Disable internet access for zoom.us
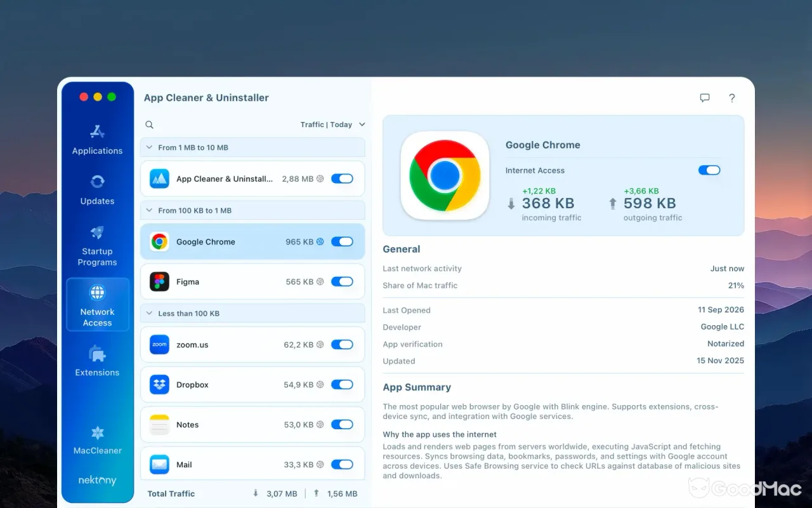This screenshot has height=508, width=812. [x=342, y=345]
